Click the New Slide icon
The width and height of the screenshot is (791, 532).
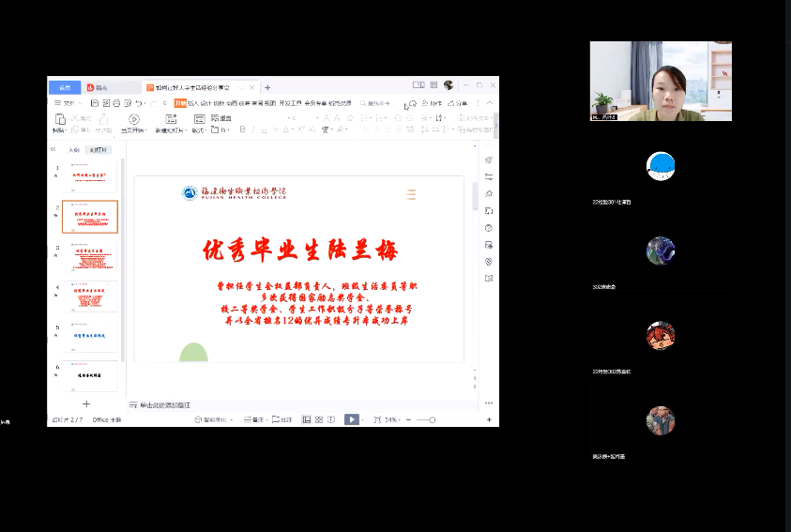[171, 120]
